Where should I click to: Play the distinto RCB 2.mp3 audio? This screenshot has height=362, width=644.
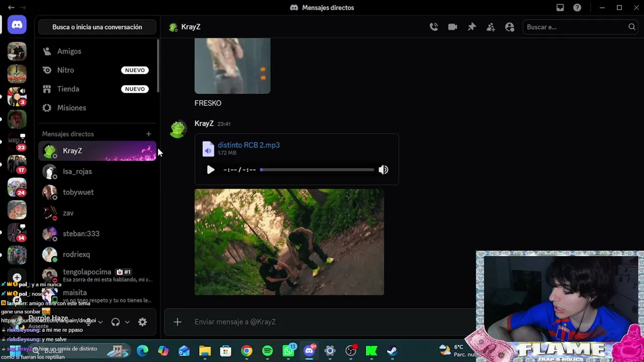tap(211, 170)
